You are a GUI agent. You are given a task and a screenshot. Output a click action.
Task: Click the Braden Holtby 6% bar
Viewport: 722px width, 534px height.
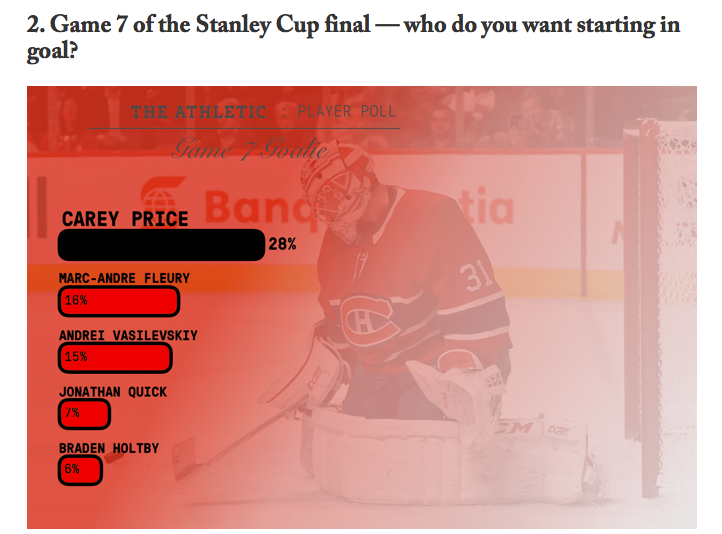click(80, 470)
